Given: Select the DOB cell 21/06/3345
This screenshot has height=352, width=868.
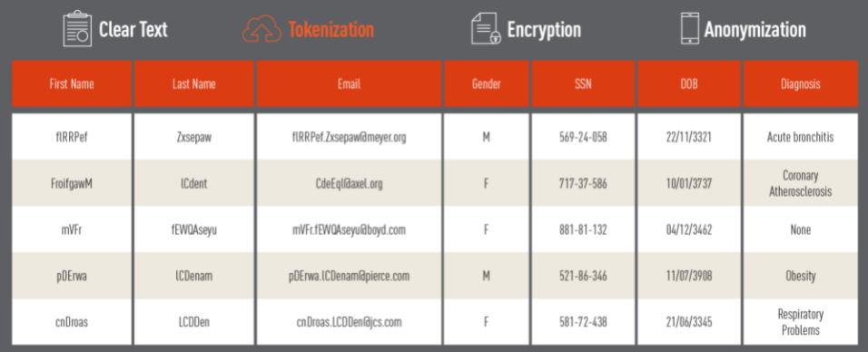Looking at the screenshot, I should [688, 321].
